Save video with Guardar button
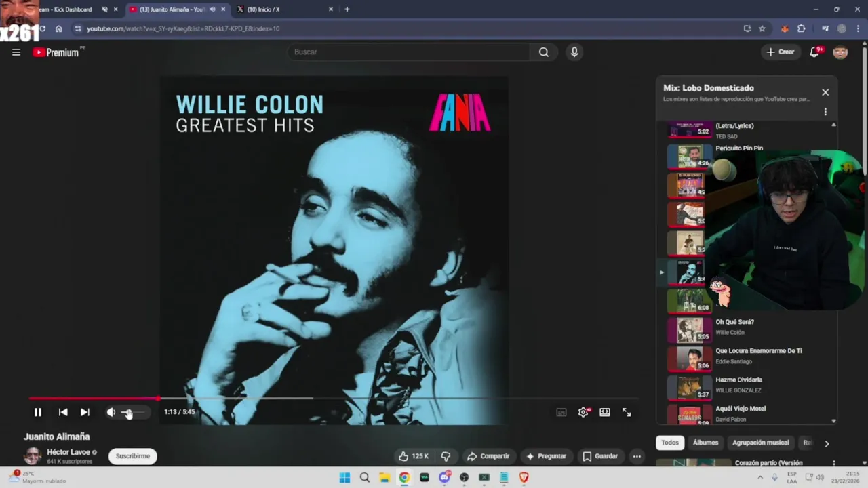The image size is (868, 488). click(601, 456)
